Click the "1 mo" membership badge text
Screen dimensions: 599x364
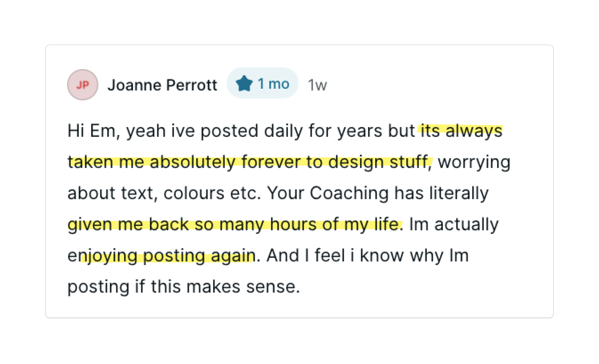[273, 84]
